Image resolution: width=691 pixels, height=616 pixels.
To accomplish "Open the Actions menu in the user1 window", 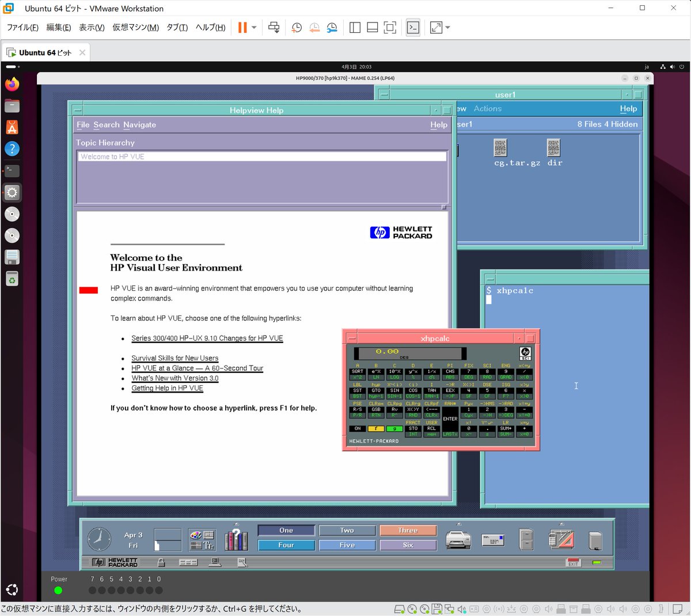I will coord(488,109).
